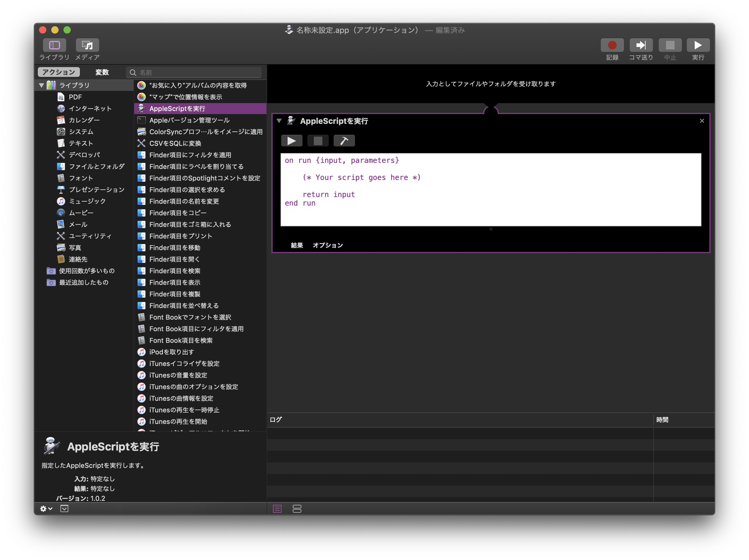The height and width of the screenshot is (560, 749).
Task: Switch to the 変数 tab
Action: click(x=102, y=72)
